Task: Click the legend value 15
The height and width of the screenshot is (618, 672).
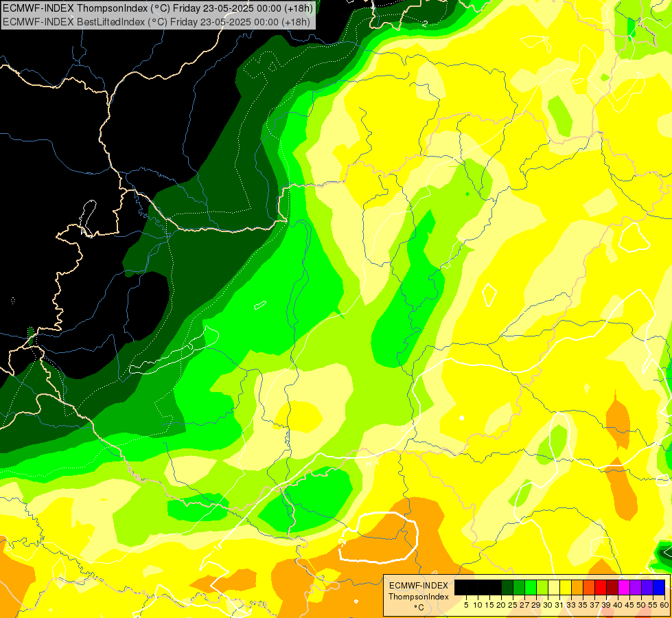Action: [489, 605]
